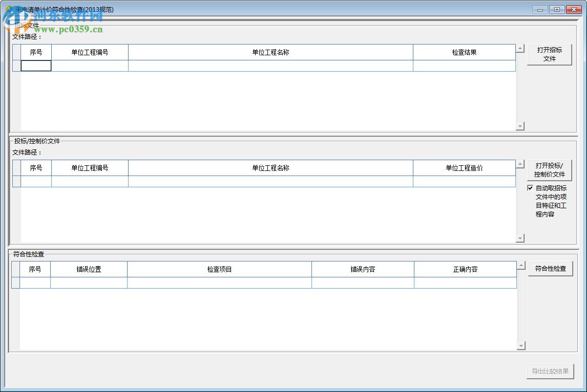Click the 检查结果 column header

464,52
